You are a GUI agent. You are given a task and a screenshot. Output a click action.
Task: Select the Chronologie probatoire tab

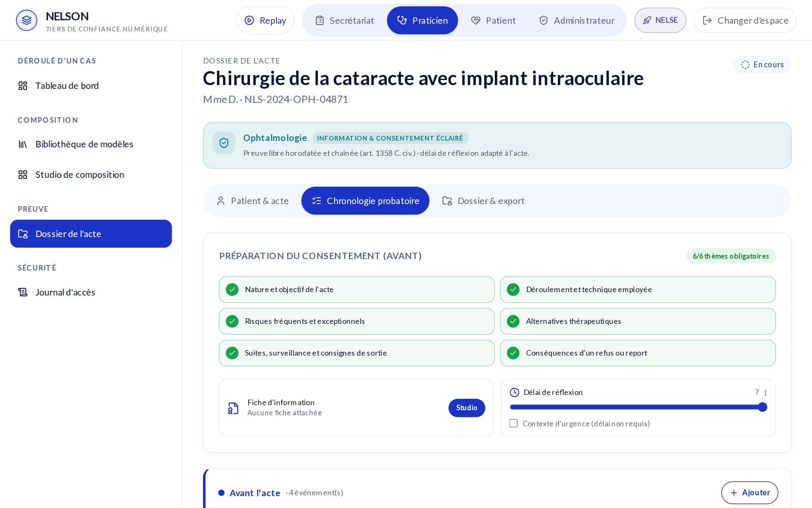pos(365,201)
